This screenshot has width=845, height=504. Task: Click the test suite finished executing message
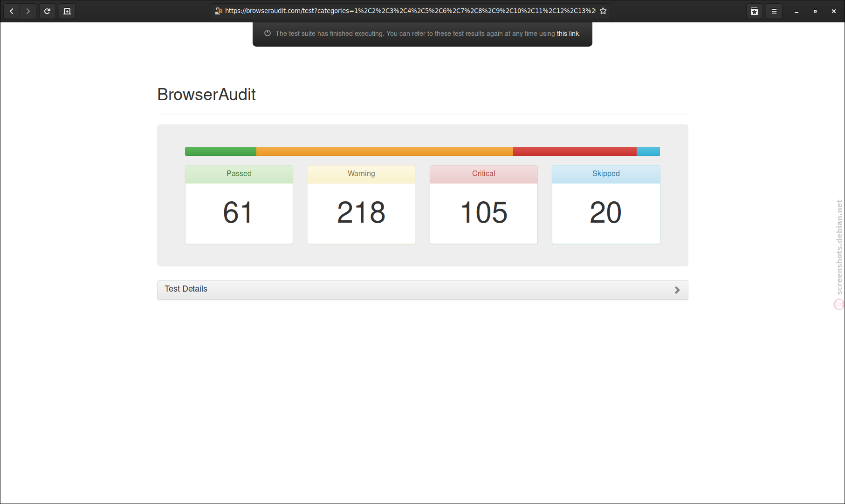(428, 34)
